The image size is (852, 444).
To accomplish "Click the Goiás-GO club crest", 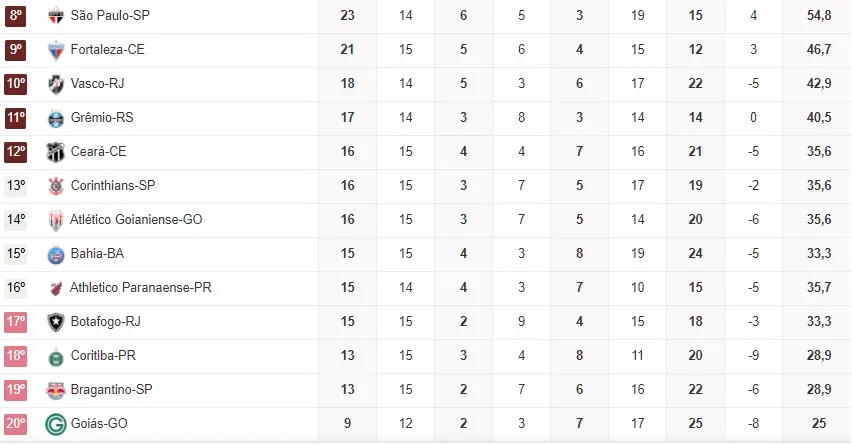I will (56, 424).
